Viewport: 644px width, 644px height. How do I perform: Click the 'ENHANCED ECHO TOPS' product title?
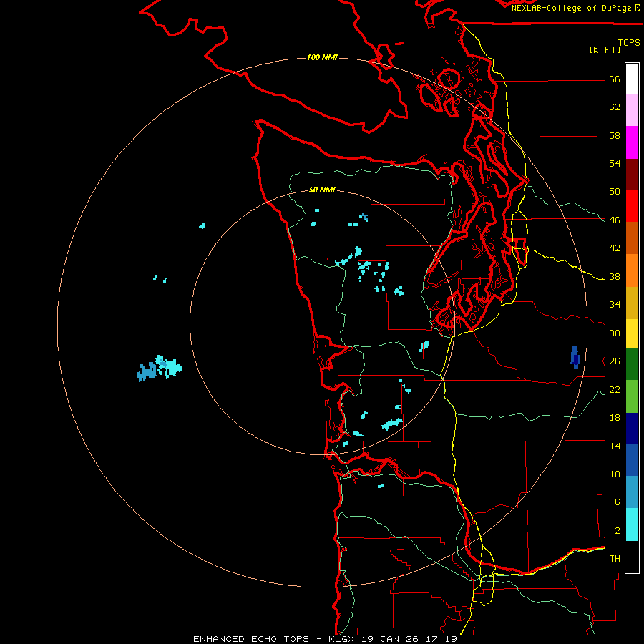click(251, 639)
